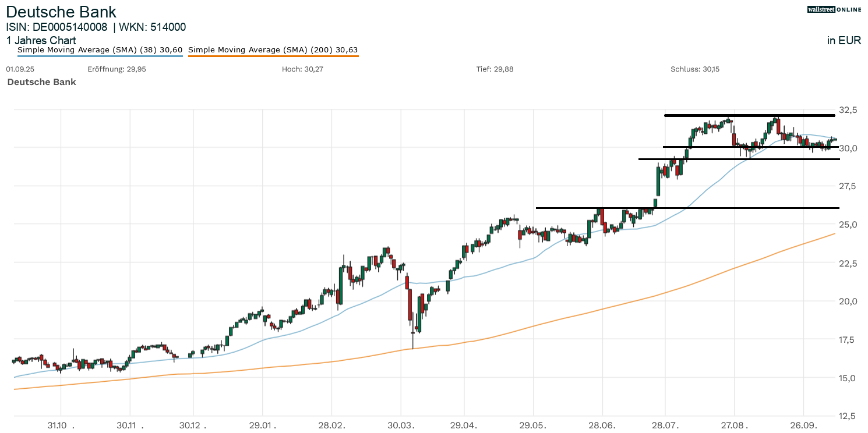868x433 pixels.
Task: Click the in EUR currency label
Action: 844,41
